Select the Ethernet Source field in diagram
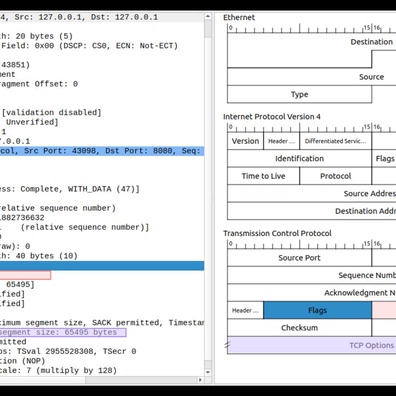 [312, 77]
